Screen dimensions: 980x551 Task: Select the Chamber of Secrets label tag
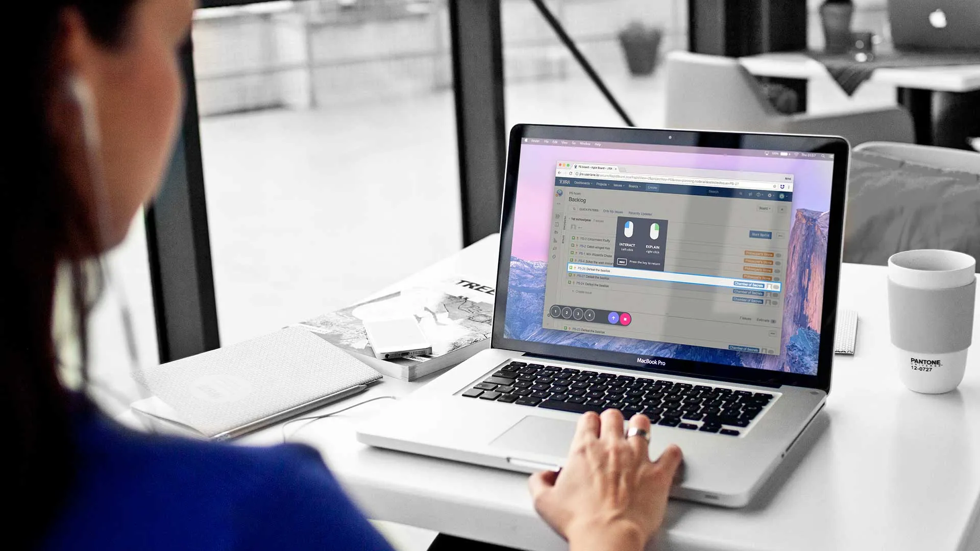pyautogui.click(x=749, y=285)
